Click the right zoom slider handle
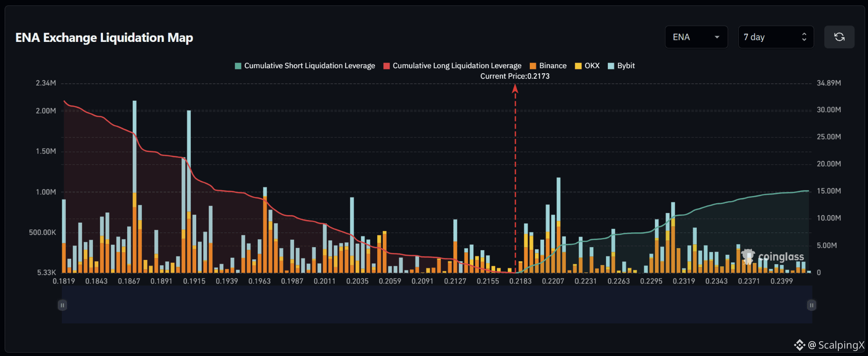Image resolution: width=868 pixels, height=356 pixels. (812, 305)
